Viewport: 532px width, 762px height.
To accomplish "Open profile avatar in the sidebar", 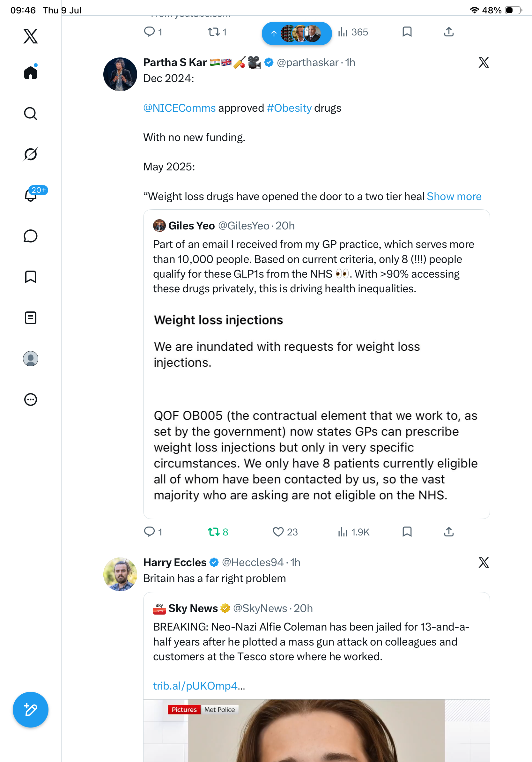I will [x=31, y=358].
